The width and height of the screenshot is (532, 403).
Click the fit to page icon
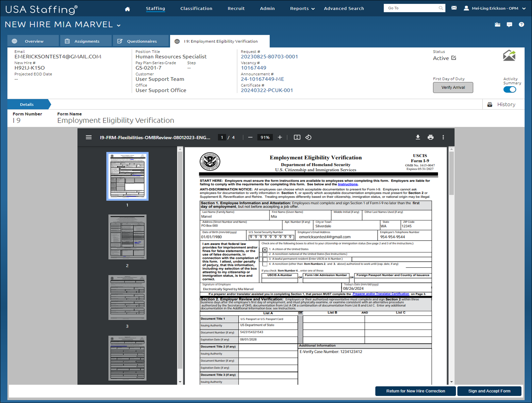pos(297,137)
